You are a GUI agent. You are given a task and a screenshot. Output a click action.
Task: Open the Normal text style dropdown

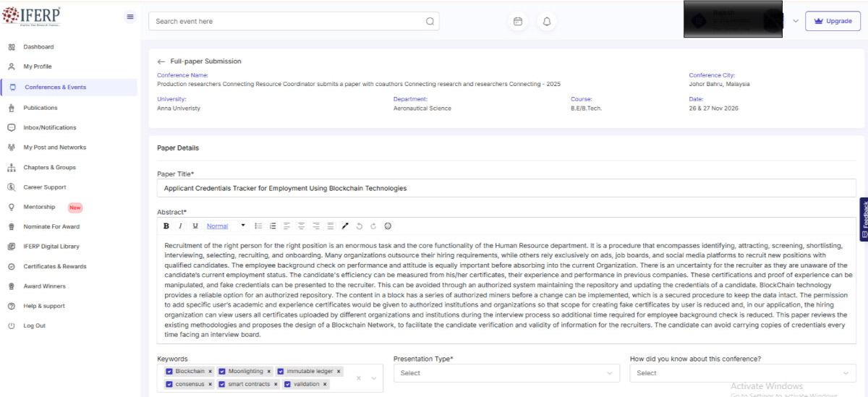point(225,226)
